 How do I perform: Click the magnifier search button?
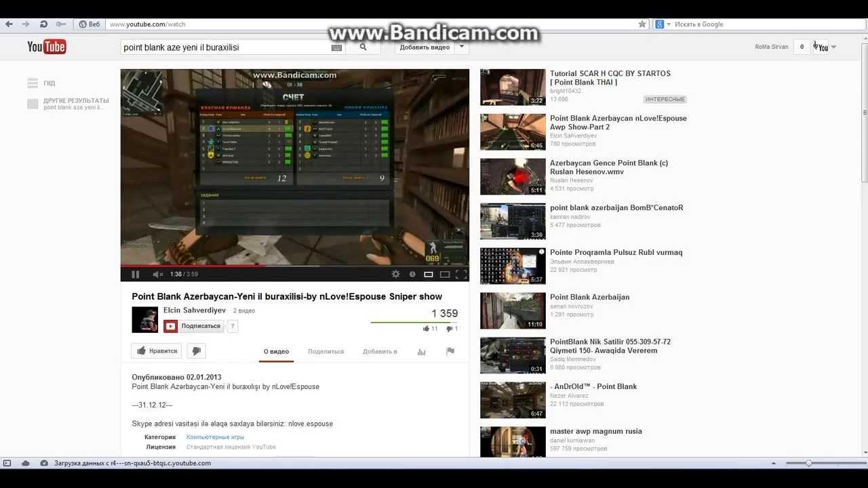pyautogui.click(x=363, y=47)
